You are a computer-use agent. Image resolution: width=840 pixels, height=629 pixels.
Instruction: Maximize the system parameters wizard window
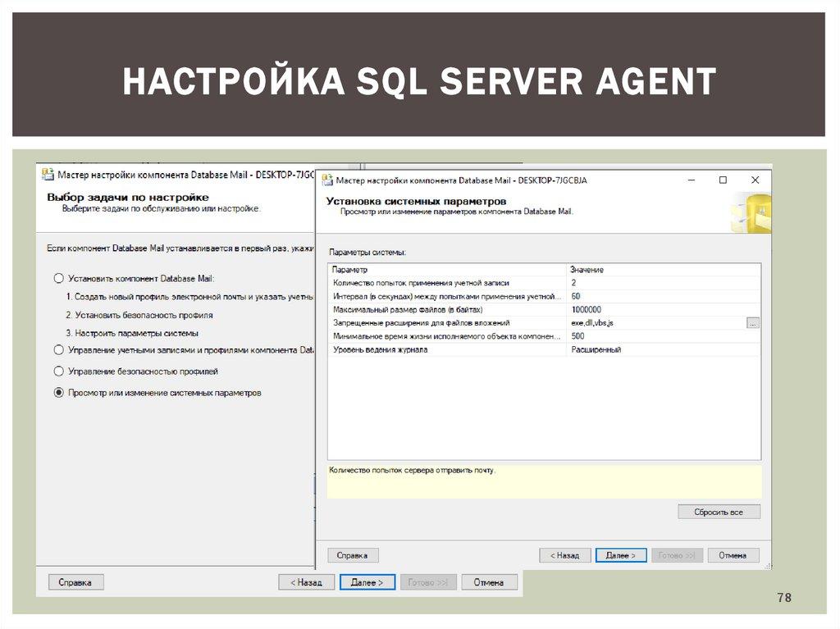click(723, 180)
